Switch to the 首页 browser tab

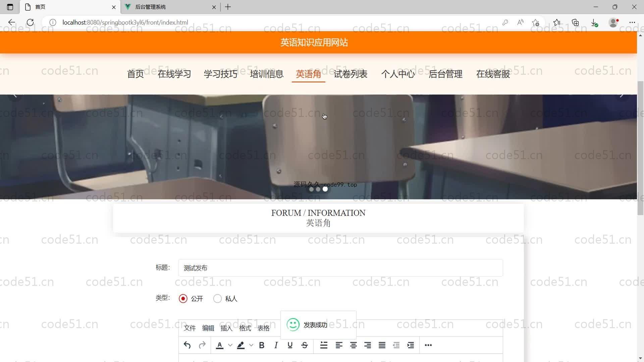click(x=70, y=7)
